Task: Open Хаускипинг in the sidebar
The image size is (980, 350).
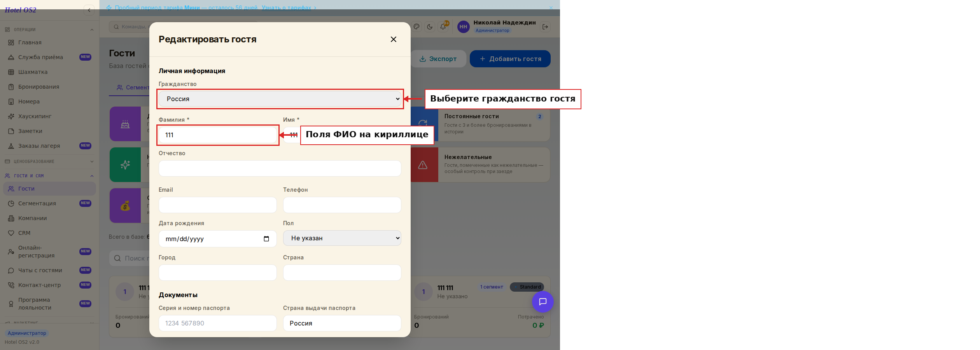Action: click(x=49, y=116)
